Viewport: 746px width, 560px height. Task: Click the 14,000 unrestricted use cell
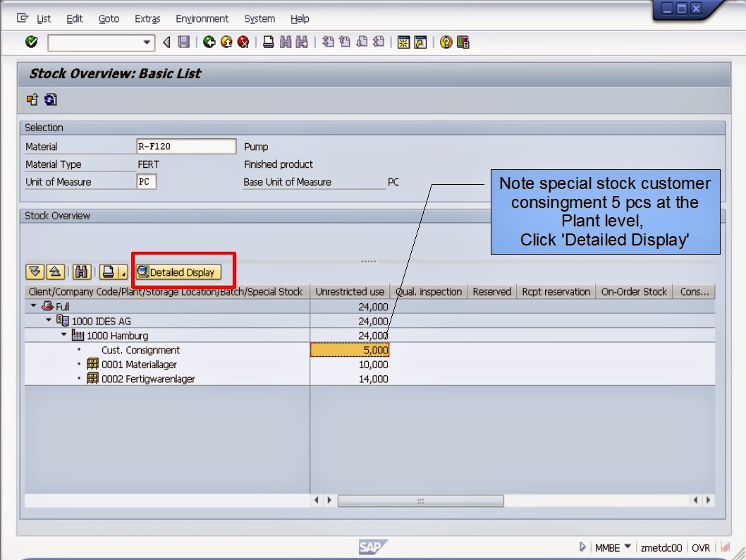(350, 379)
